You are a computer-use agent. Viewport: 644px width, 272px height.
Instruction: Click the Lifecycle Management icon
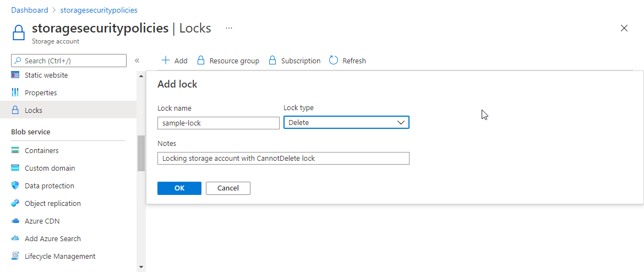point(15,256)
